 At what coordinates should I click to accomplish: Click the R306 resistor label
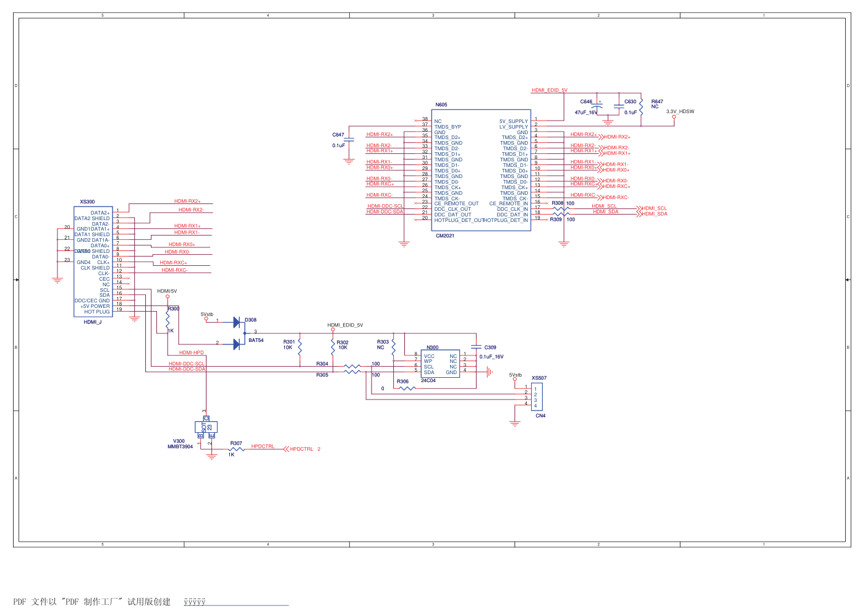click(x=403, y=382)
